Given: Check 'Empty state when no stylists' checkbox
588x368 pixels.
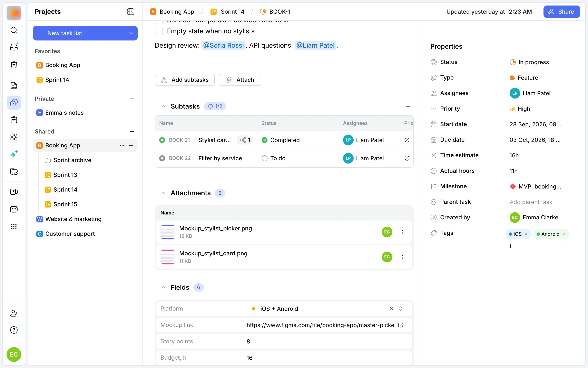Looking at the screenshot, I should click(x=159, y=31).
